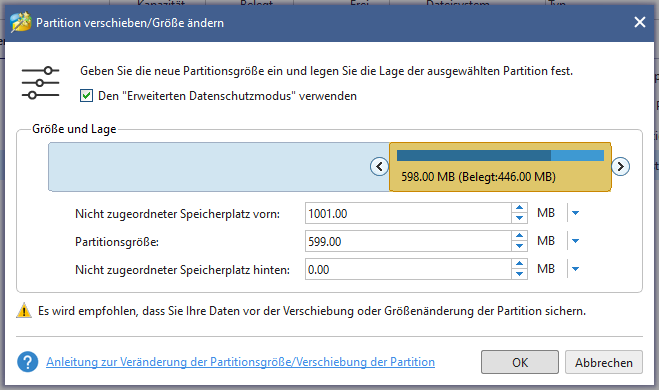This screenshot has width=659, height=390.
Task: Increase Partitionsgröße with up spinner
Action: [x=519, y=236]
